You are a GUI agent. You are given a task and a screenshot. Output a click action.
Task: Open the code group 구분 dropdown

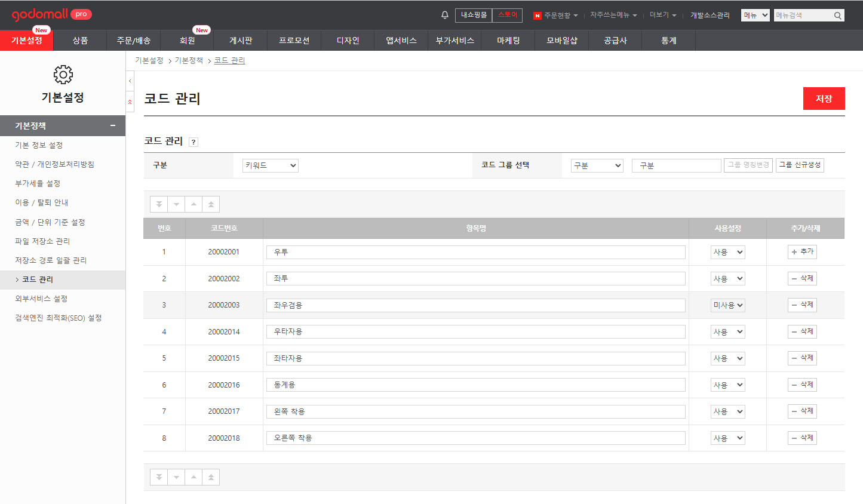(597, 165)
